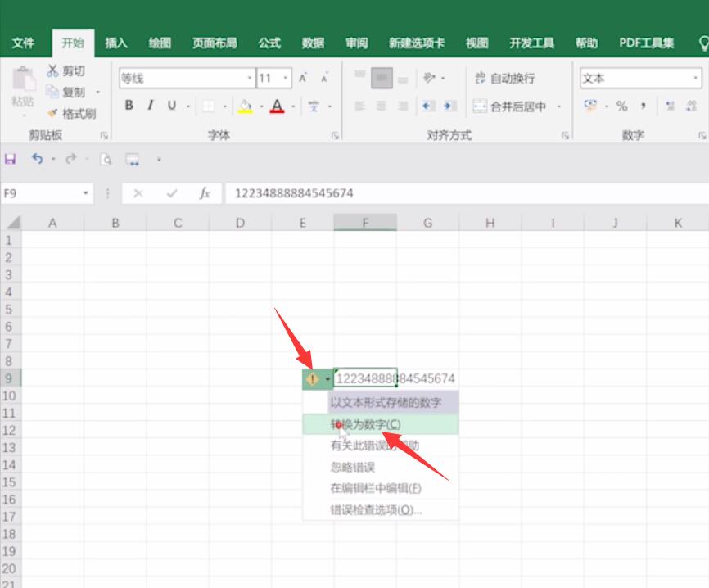Activate the Format Painter brush
Screen dimensions: 709x588
click(52, 113)
